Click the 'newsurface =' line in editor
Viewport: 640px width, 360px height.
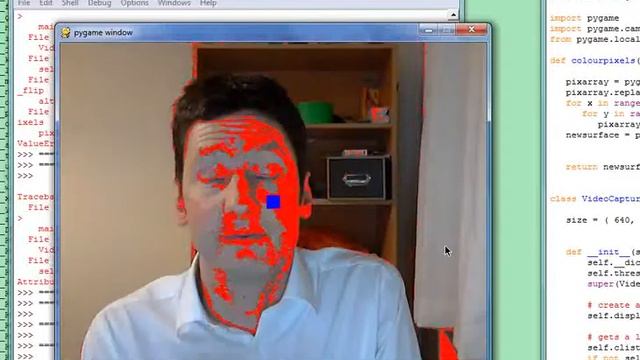pyautogui.click(x=602, y=135)
